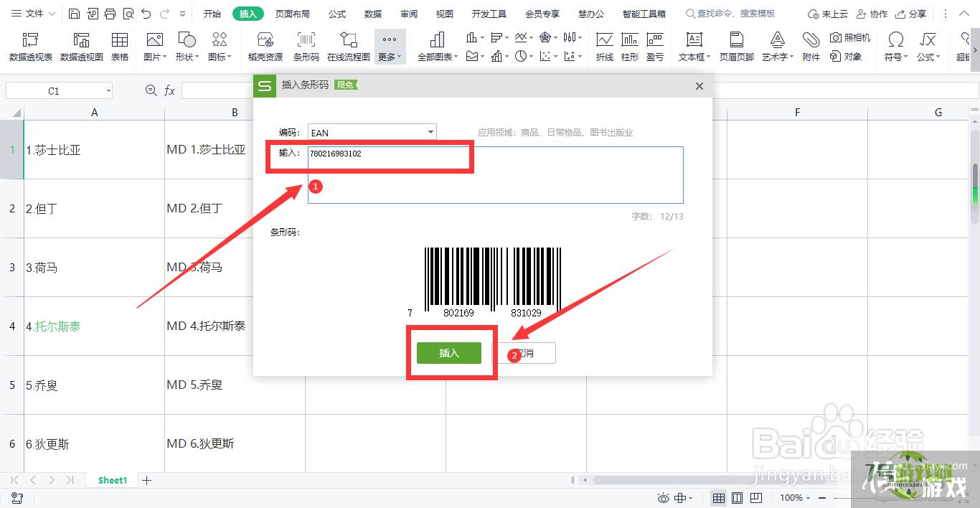Insert an Object (对象)

point(846,56)
